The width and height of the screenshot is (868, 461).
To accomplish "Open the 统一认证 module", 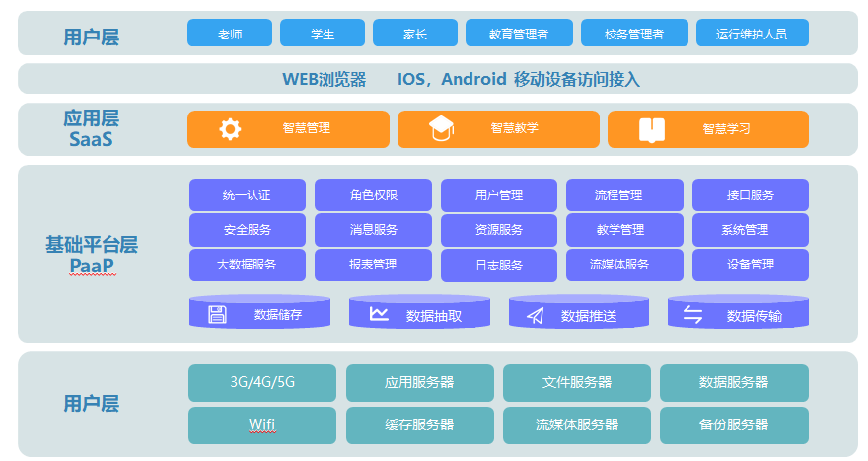I will (x=247, y=195).
